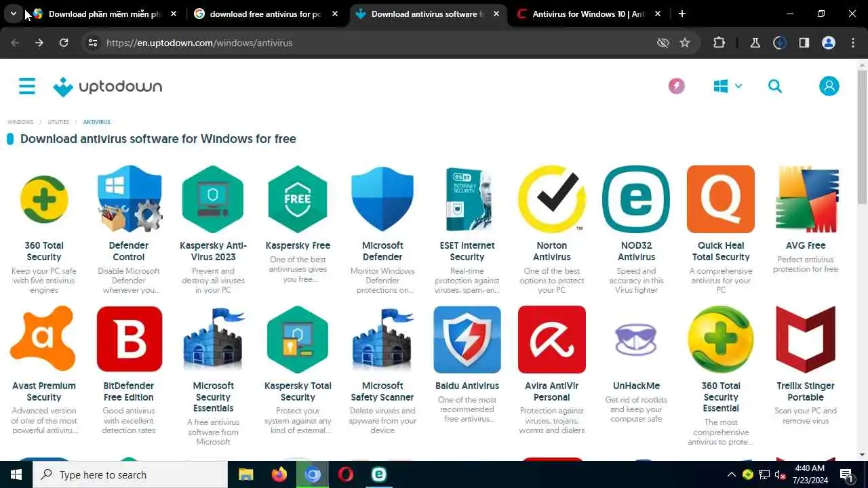Click the Norton Antivirus checkmark icon
The width and height of the screenshot is (868, 488).
(x=552, y=199)
